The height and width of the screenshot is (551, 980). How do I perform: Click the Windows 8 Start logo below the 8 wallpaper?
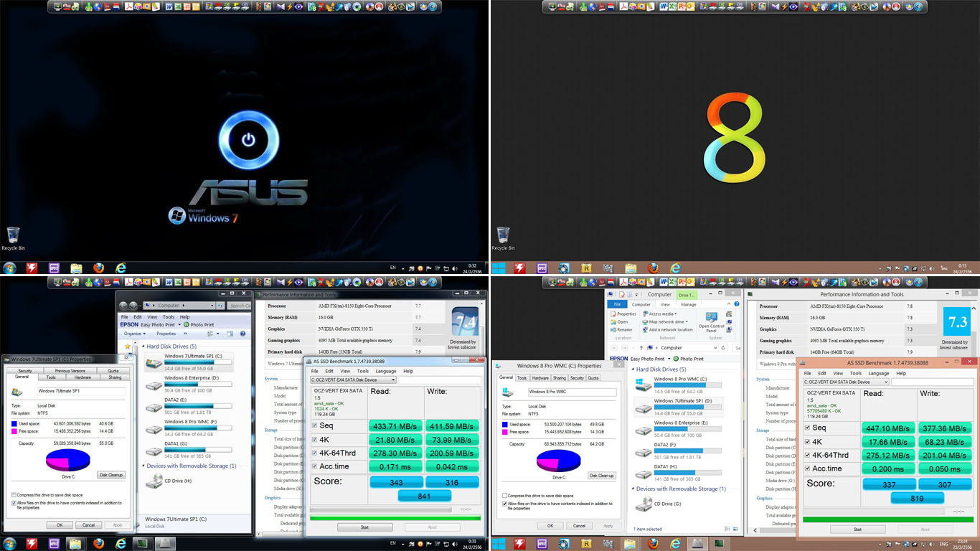coord(498,268)
